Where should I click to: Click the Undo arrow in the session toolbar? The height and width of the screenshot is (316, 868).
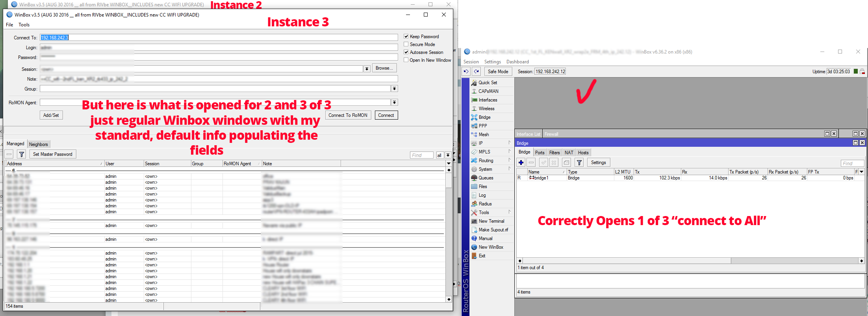point(466,72)
